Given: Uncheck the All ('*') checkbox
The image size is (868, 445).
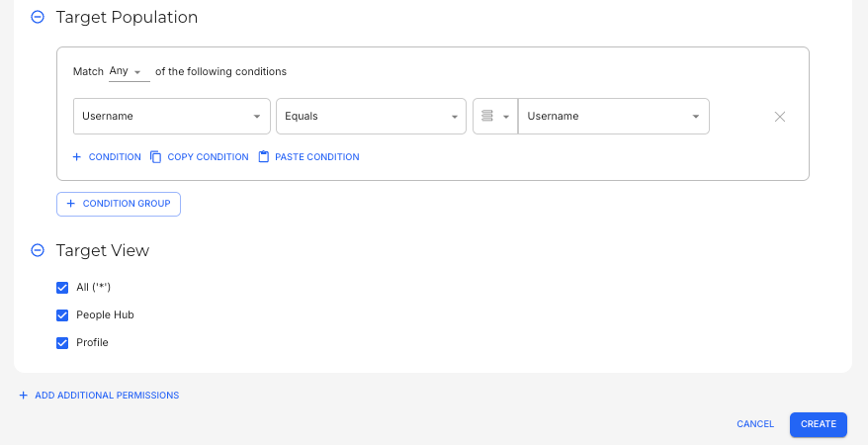Looking at the screenshot, I should pyautogui.click(x=62, y=288).
